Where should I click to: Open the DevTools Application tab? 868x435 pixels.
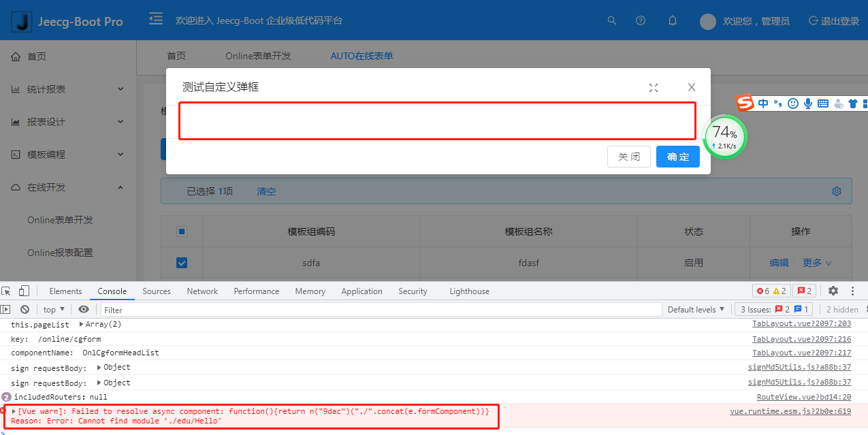click(x=362, y=291)
